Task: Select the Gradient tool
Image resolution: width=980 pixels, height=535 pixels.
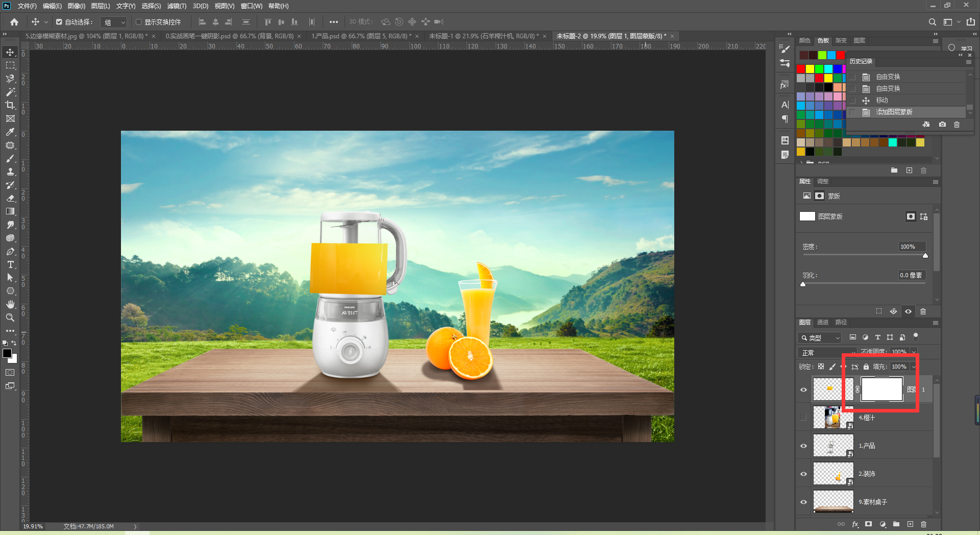Action: coord(10,211)
